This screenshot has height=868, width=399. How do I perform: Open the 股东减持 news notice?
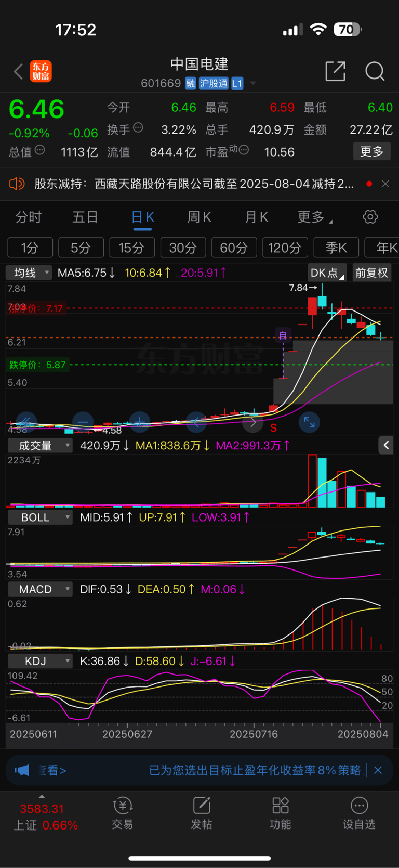pos(194,184)
